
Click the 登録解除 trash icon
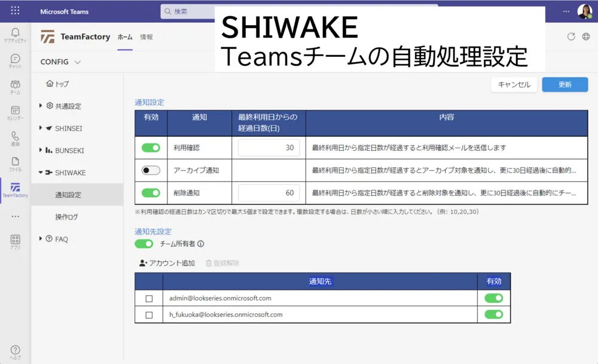pyautogui.click(x=209, y=263)
